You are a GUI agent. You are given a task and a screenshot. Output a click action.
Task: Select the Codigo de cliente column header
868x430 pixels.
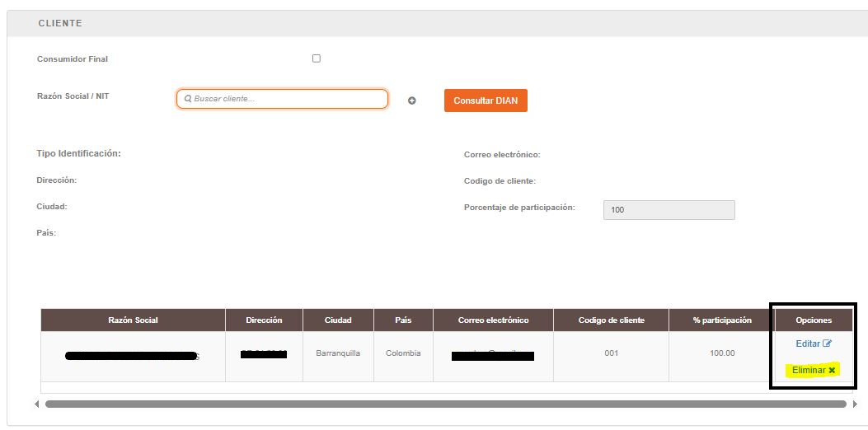pos(611,320)
